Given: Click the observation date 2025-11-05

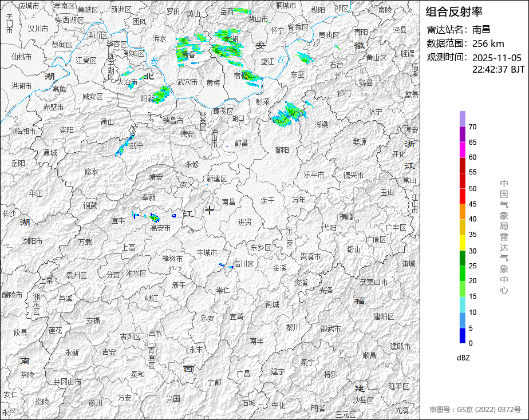Looking at the screenshot, I should click(x=496, y=58).
